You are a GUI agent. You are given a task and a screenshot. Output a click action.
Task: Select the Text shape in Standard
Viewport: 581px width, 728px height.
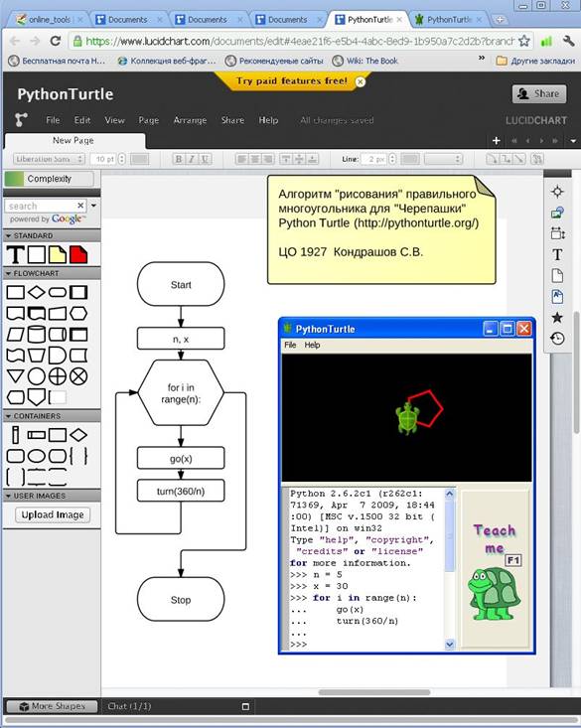click(15, 255)
